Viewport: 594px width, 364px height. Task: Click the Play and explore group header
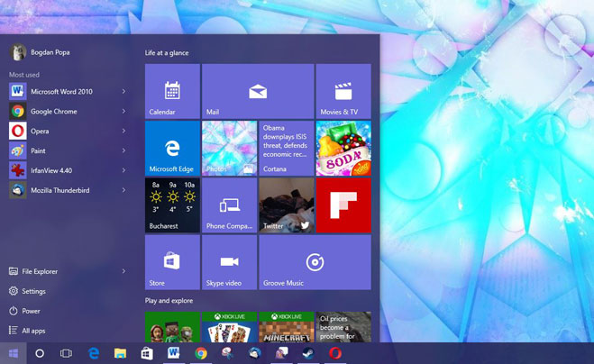(x=169, y=301)
